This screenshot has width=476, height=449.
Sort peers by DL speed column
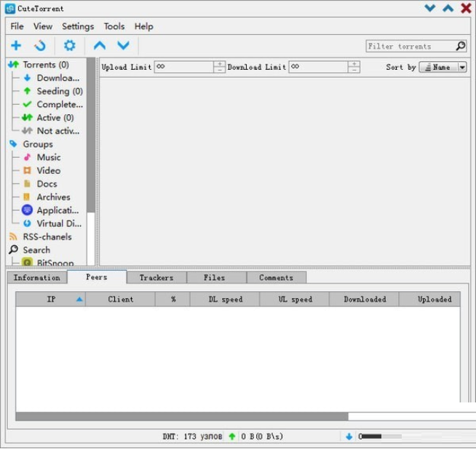point(225,299)
